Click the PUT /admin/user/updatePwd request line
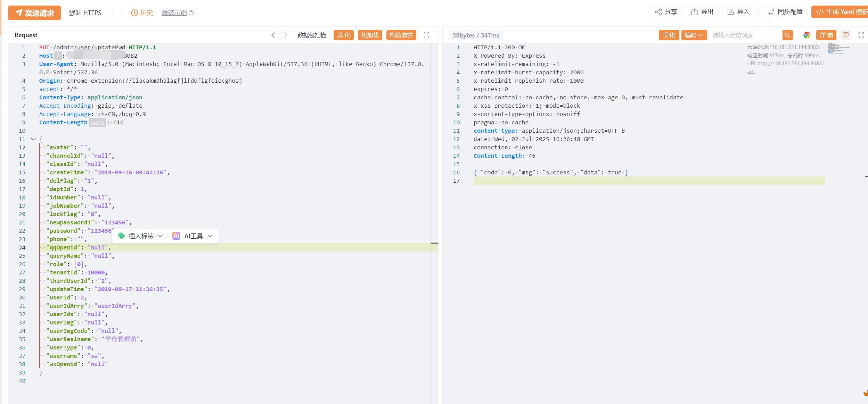Screen dimensions: 868x404 coord(98,47)
